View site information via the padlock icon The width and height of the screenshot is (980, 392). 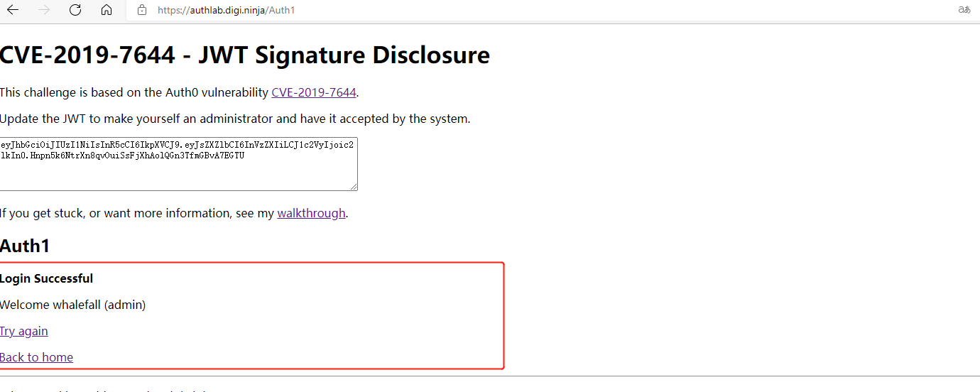click(142, 10)
